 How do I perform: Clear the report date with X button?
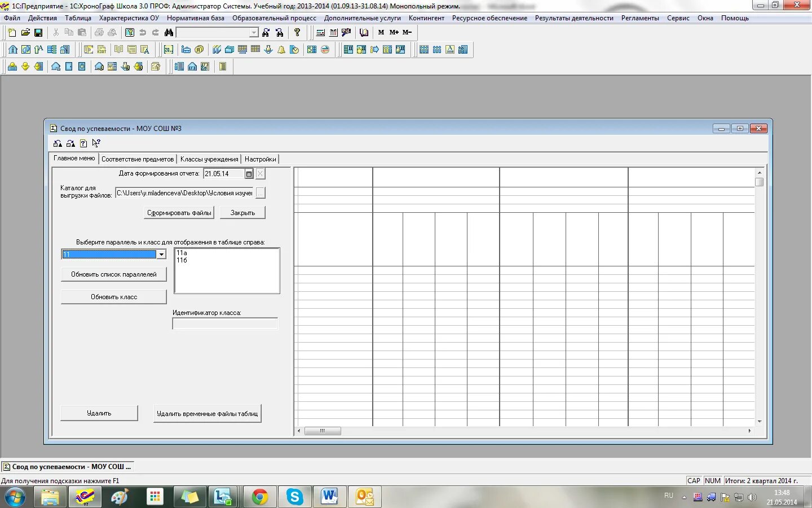tap(260, 174)
